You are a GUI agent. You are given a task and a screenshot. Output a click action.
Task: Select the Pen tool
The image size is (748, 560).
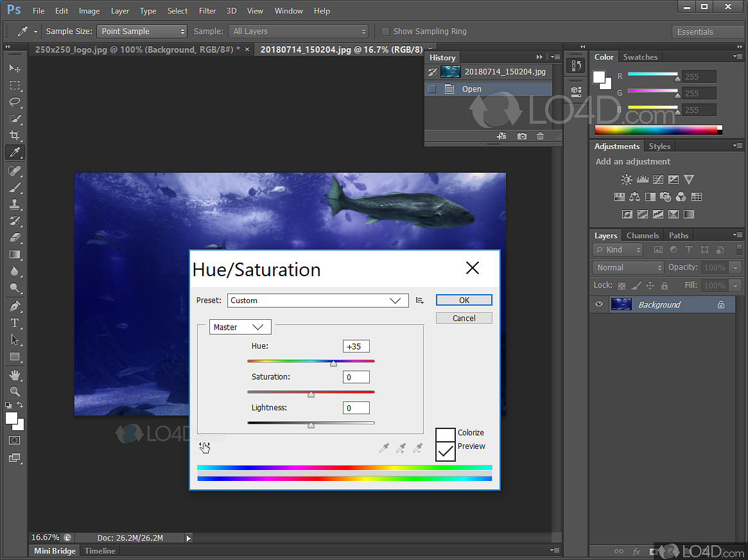[14, 306]
